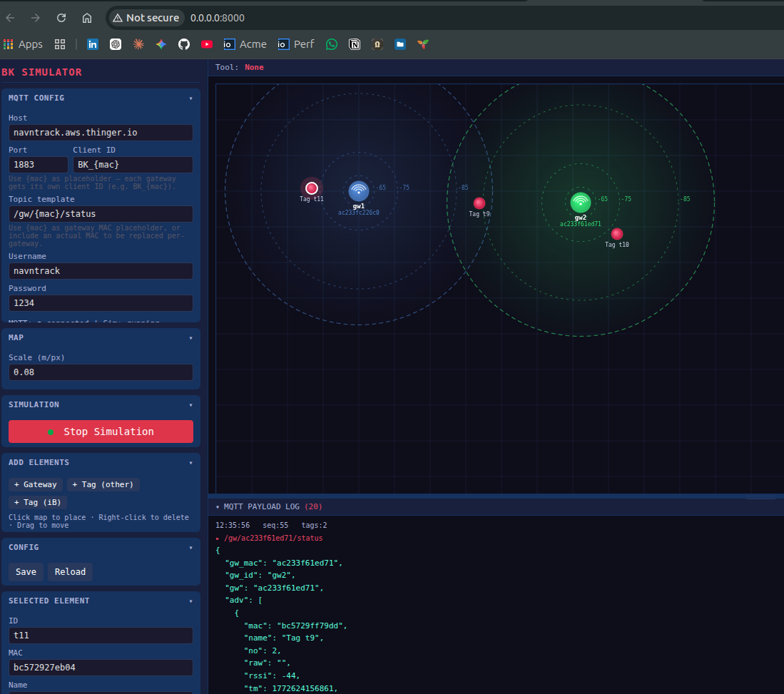
Task: Collapse the Add Elements section
Action: click(190, 463)
